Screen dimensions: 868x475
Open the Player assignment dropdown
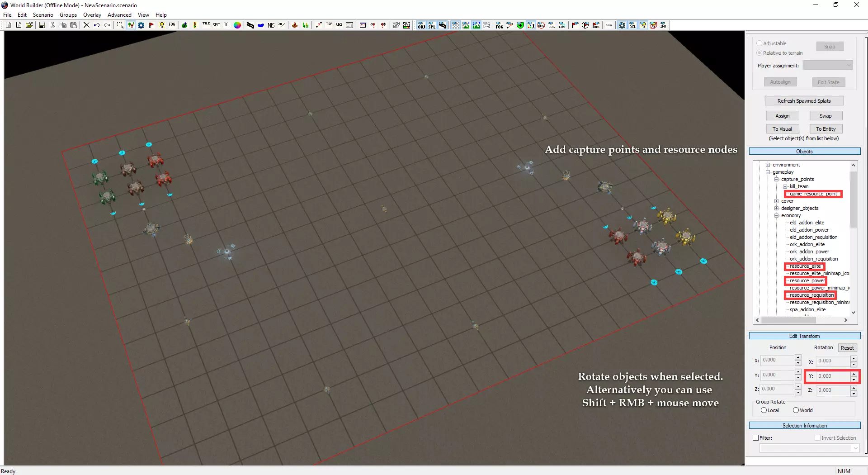[x=828, y=65]
